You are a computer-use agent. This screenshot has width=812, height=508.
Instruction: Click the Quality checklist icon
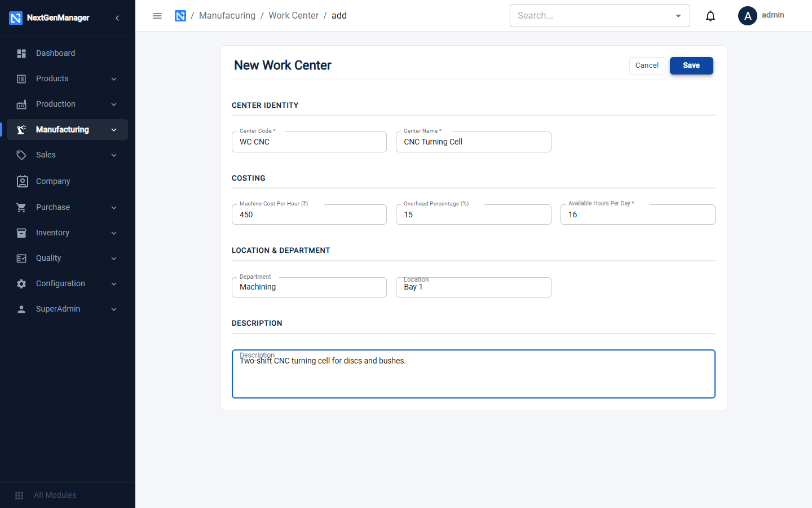point(21,259)
